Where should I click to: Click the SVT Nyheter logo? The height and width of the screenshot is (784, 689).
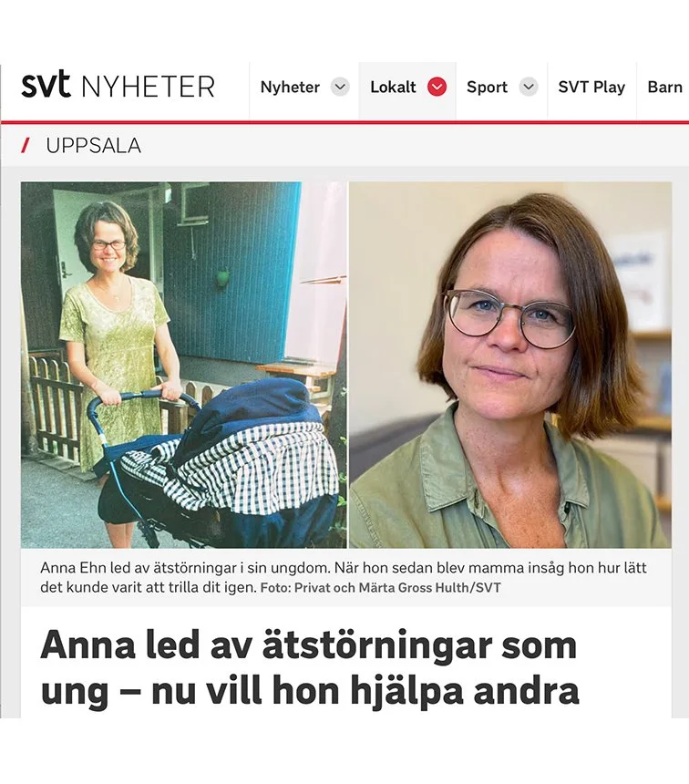coord(118,86)
